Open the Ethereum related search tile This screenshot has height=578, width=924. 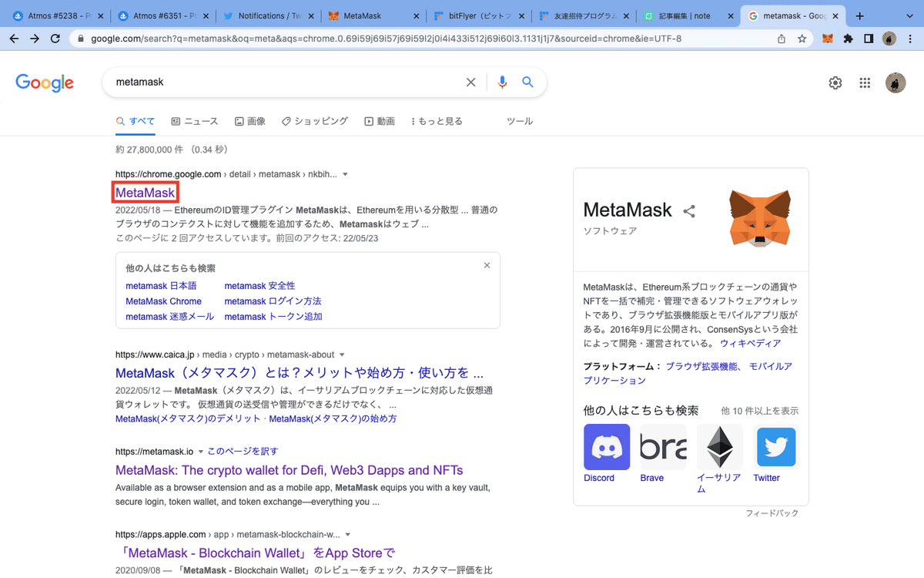(x=719, y=459)
